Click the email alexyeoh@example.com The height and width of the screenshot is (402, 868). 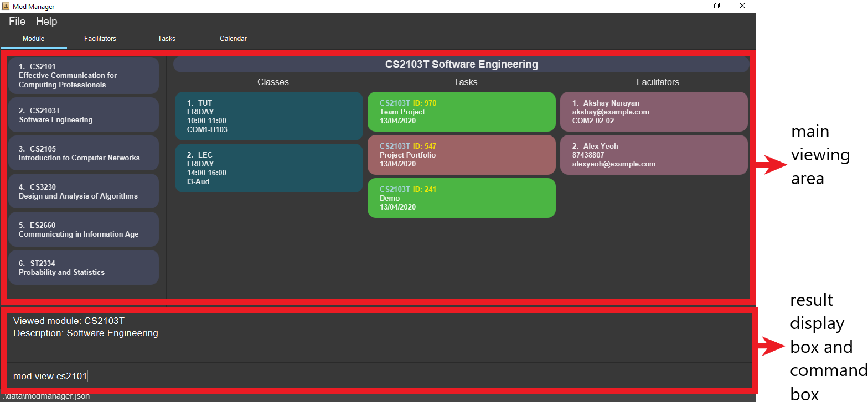[x=614, y=164]
